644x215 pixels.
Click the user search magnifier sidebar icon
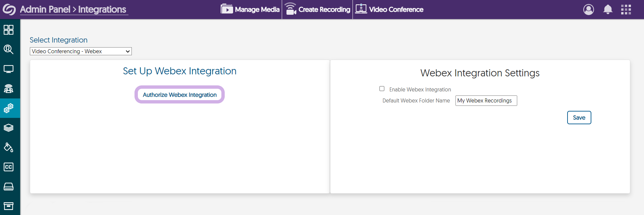8,50
